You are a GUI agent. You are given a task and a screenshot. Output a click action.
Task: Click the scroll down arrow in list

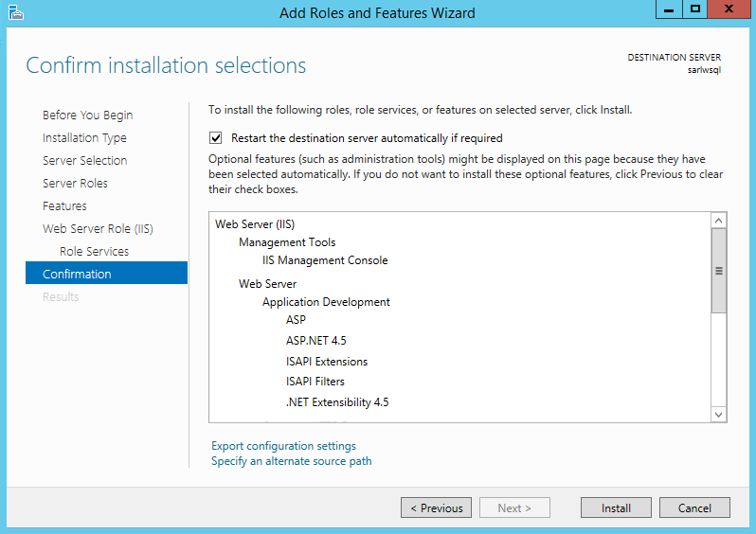coord(718,414)
